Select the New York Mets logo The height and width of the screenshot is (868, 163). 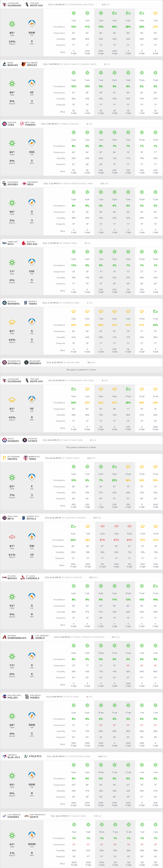[4, 518]
